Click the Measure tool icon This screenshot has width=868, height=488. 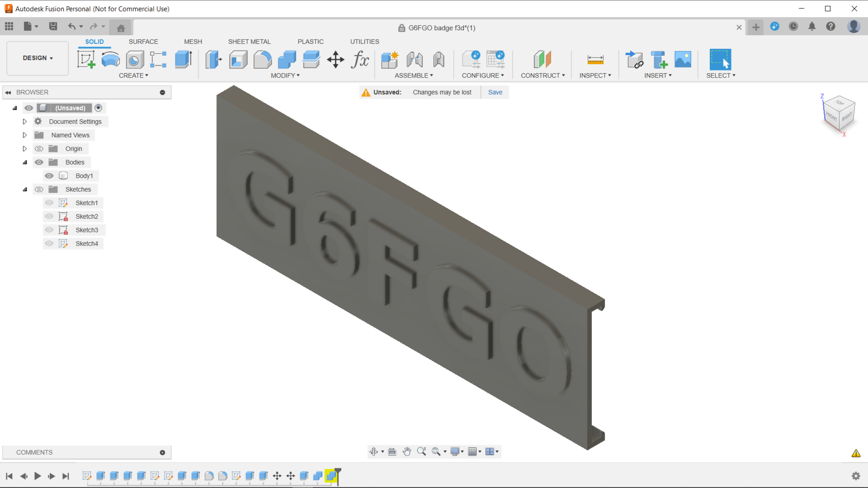(x=595, y=60)
